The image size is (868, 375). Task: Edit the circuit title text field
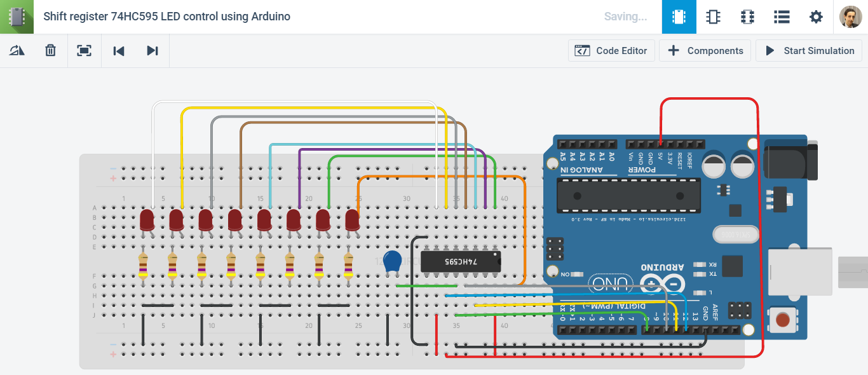tap(165, 17)
